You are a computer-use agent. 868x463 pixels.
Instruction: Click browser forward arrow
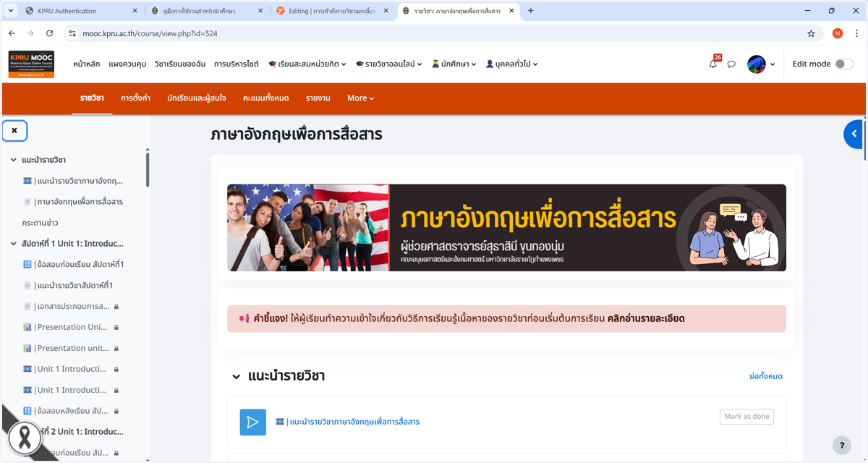click(x=30, y=33)
